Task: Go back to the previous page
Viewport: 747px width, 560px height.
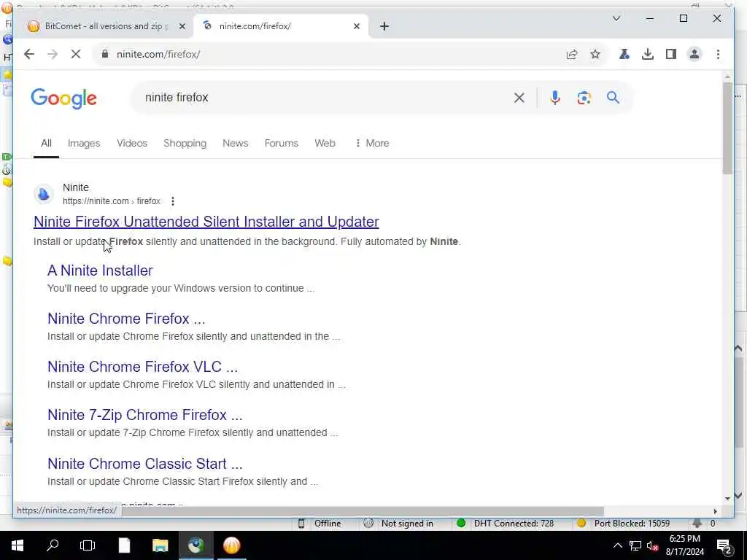Action: click(x=29, y=54)
